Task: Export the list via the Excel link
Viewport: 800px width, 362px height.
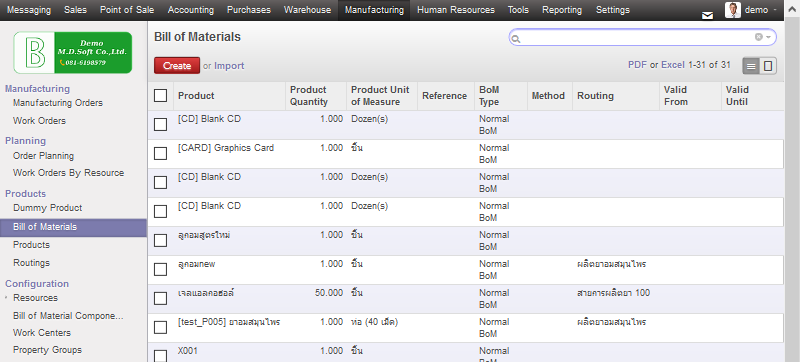Action: (x=673, y=65)
